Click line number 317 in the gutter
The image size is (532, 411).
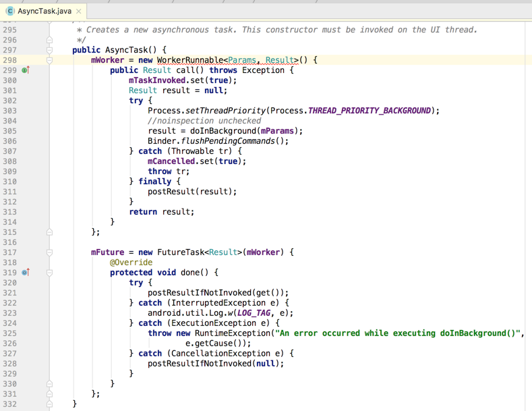pyautogui.click(x=10, y=252)
